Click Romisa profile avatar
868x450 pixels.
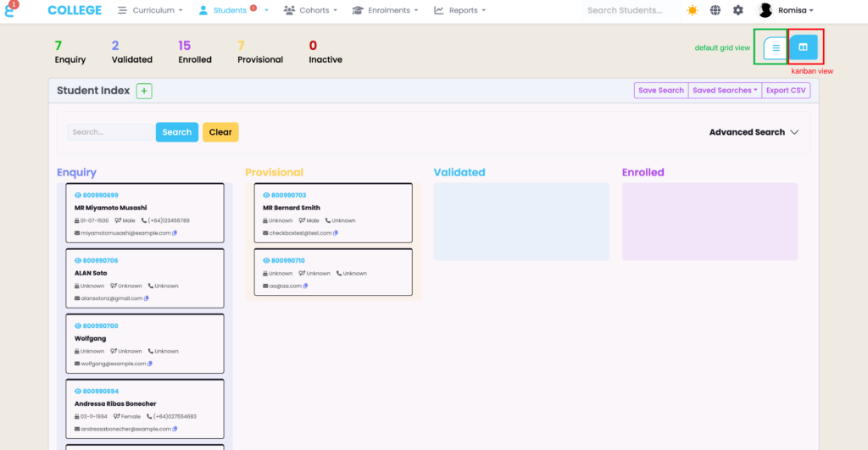coord(765,10)
